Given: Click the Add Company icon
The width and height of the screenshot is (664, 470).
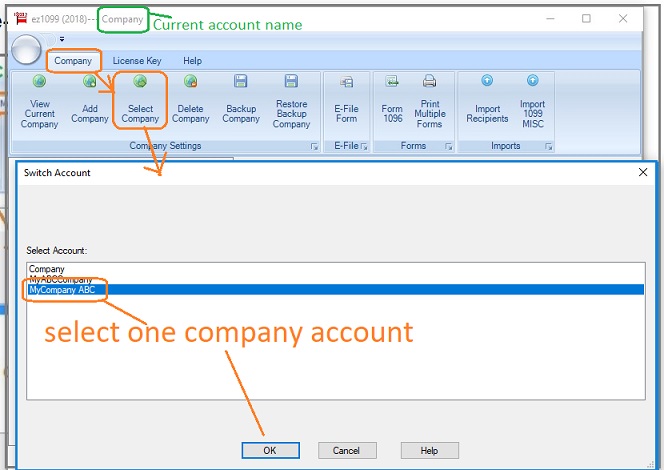Looking at the screenshot, I should tap(90, 82).
